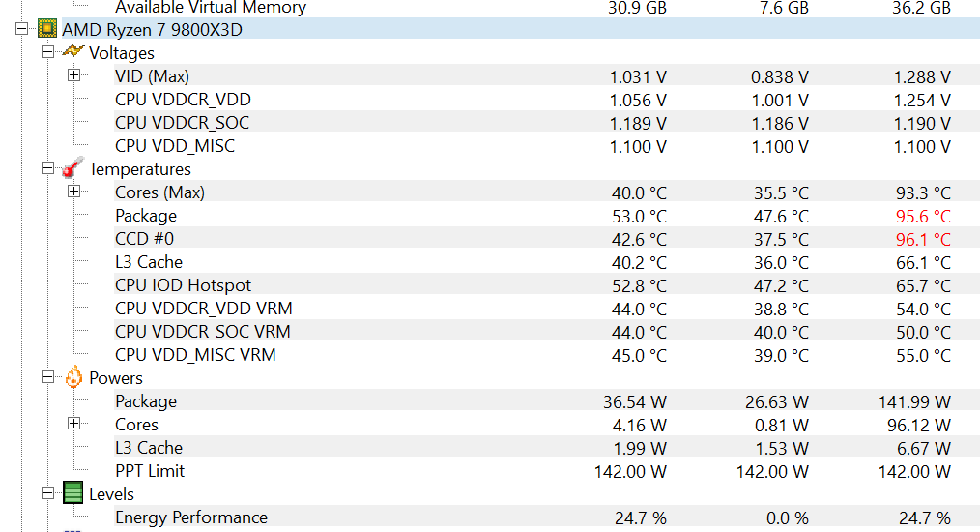Click the 6.67 W L3 Cache max value
The image size is (980, 532).
(x=924, y=448)
